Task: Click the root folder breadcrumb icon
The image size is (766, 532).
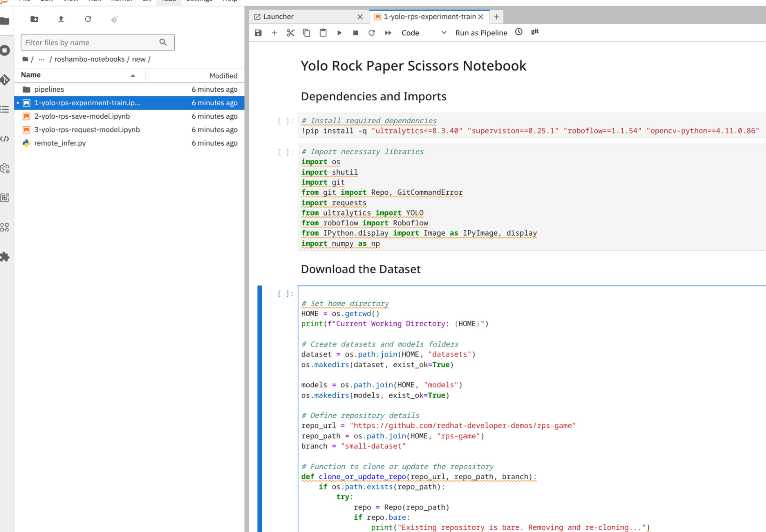Action: coord(26,59)
